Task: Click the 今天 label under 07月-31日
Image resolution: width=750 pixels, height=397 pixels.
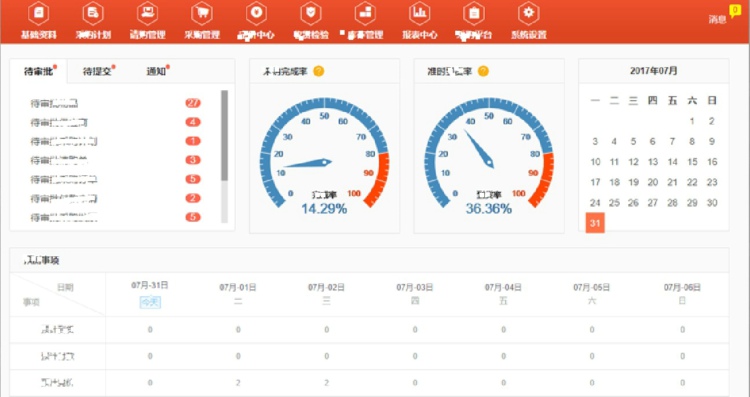Action: 150,302
